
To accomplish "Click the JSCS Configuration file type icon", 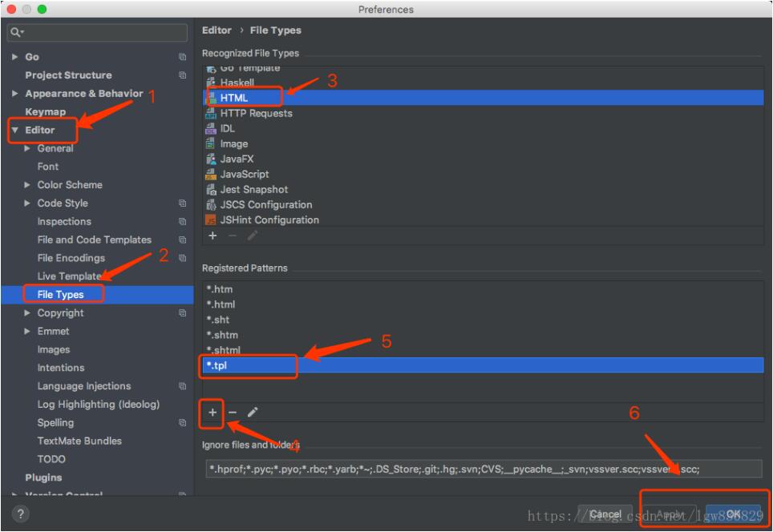I will coord(211,205).
